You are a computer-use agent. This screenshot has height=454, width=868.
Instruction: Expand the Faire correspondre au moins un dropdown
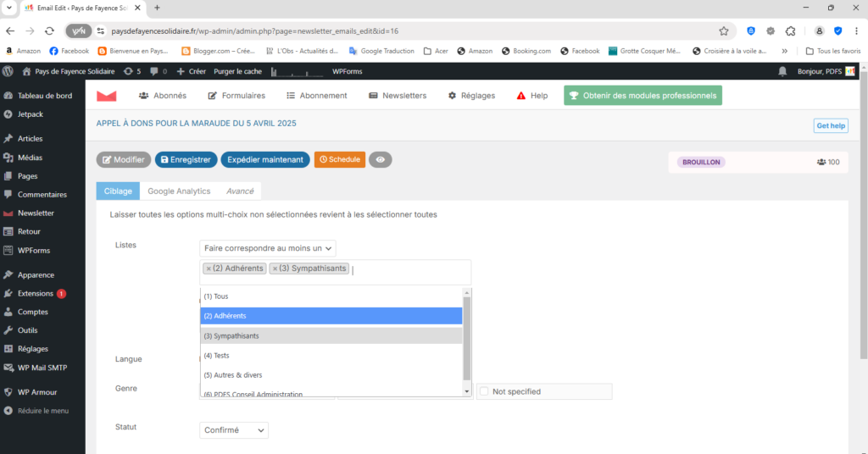[268, 248]
